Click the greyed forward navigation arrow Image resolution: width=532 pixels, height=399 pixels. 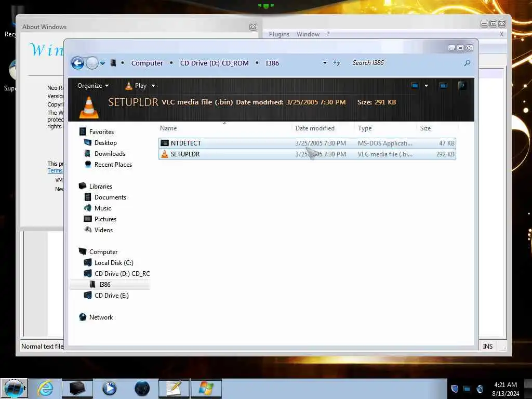(92, 63)
